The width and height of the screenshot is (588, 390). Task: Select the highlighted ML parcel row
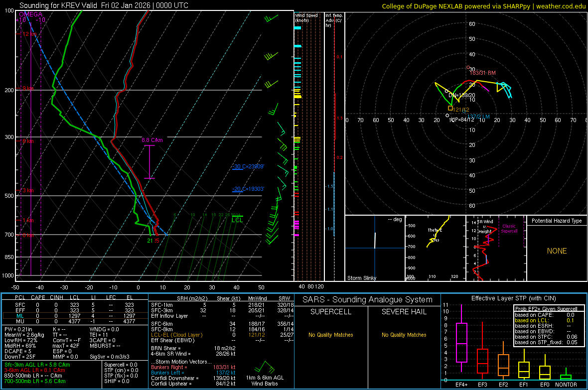tap(75, 316)
